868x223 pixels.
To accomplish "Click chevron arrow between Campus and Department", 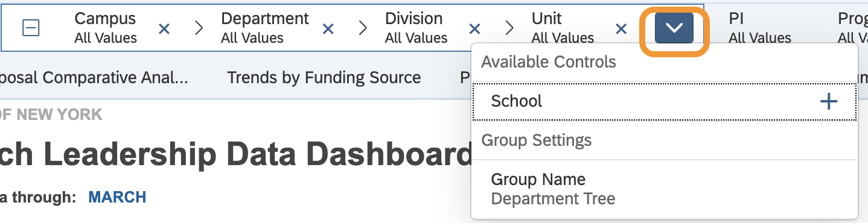I will click(x=199, y=28).
